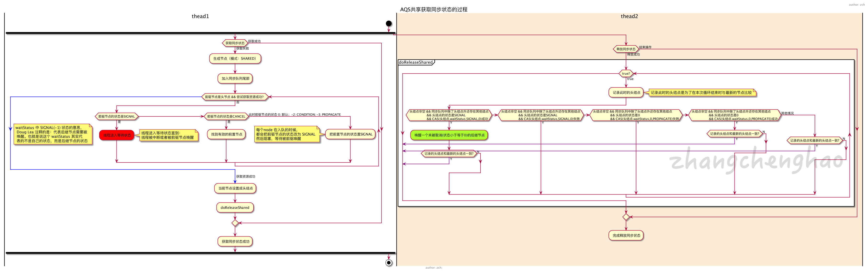Select the 'thead2' swimlane header
The width and height of the screenshot is (868, 272).
(629, 16)
